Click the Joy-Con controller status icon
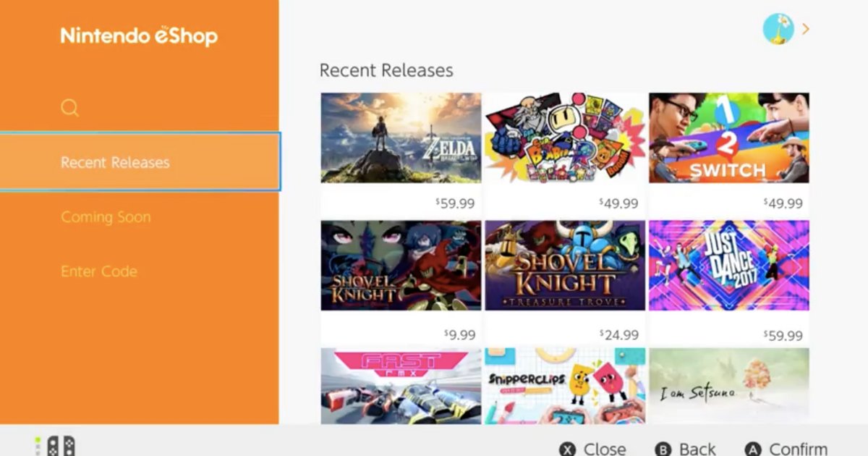Viewport: 868px width, 456px height. [x=55, y=447]
